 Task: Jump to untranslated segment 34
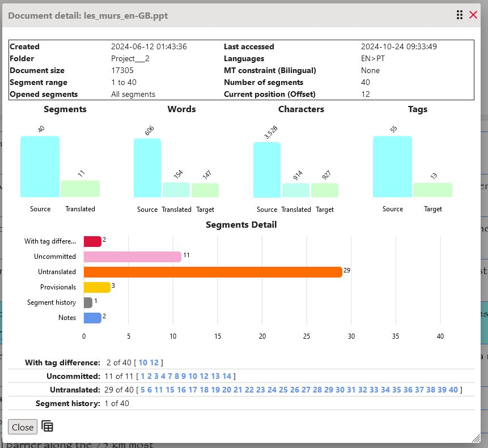coord(385,390)
